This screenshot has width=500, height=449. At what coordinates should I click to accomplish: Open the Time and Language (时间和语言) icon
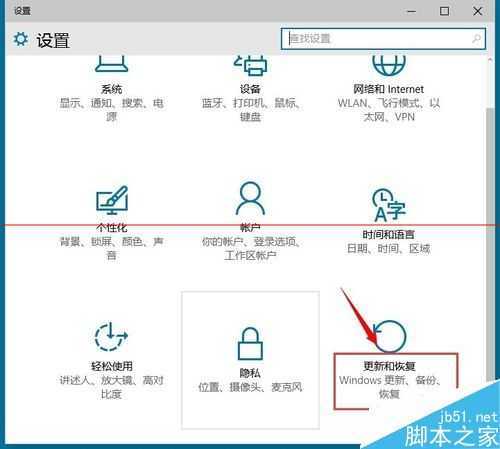[389, 205]
